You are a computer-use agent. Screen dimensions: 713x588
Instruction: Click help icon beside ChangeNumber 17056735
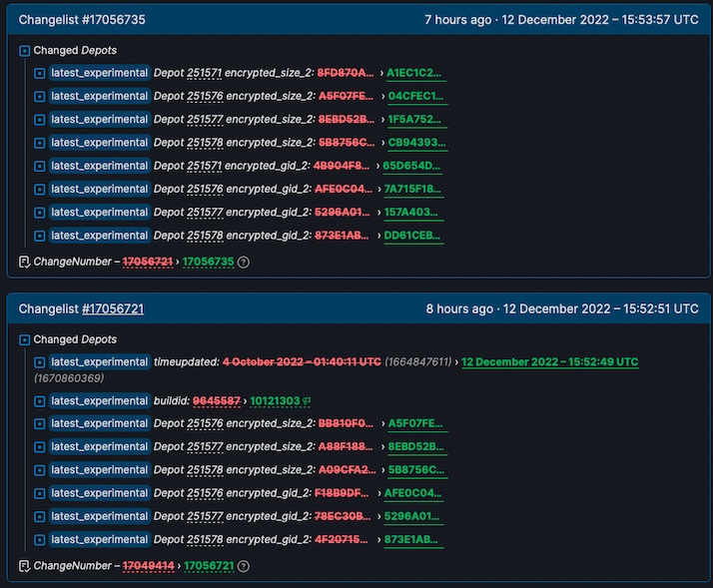tap(243, 262)
